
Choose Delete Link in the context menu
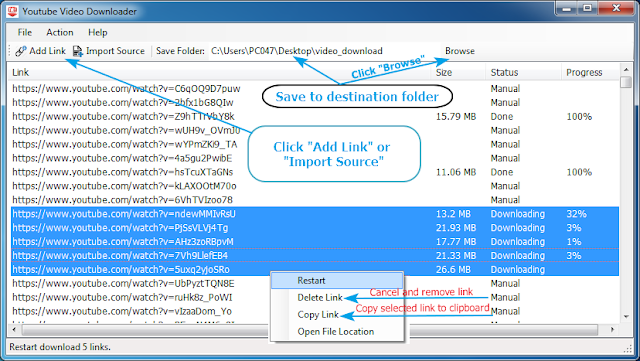(320, 298)
